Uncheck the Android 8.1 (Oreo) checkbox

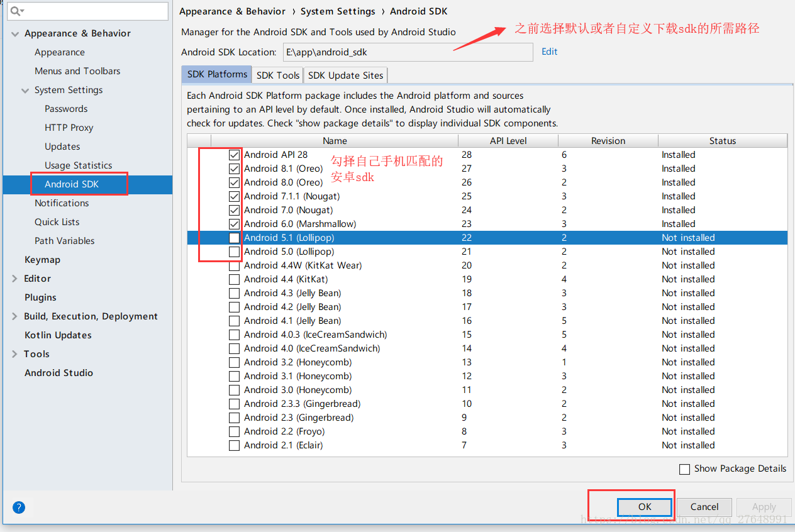click(235, 169)
